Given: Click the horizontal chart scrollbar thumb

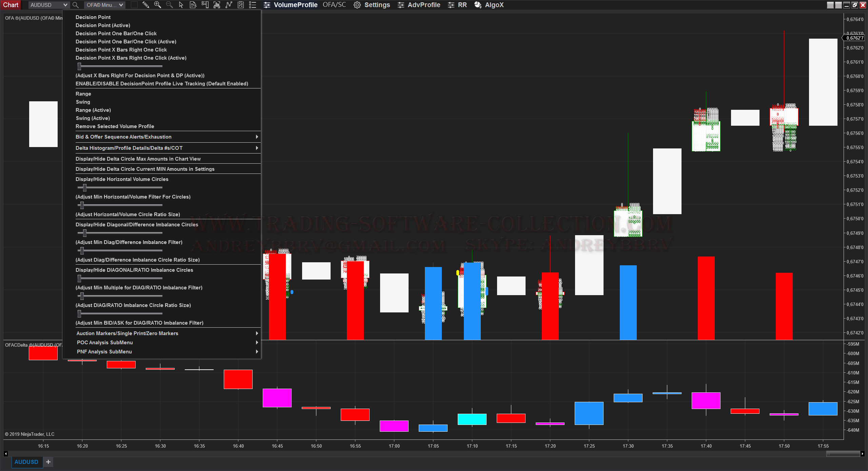Looking at the screenshot, I should coord(843,454).
